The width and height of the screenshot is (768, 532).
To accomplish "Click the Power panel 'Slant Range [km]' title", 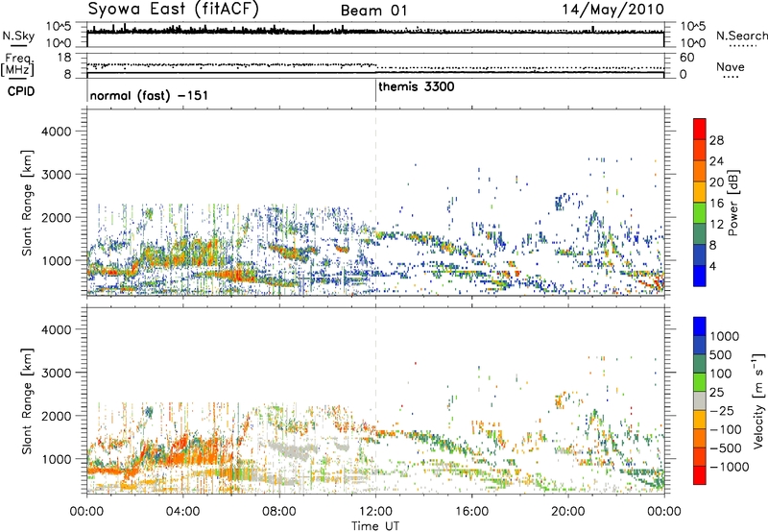I will pyautogui.click(x=27, y=203).
